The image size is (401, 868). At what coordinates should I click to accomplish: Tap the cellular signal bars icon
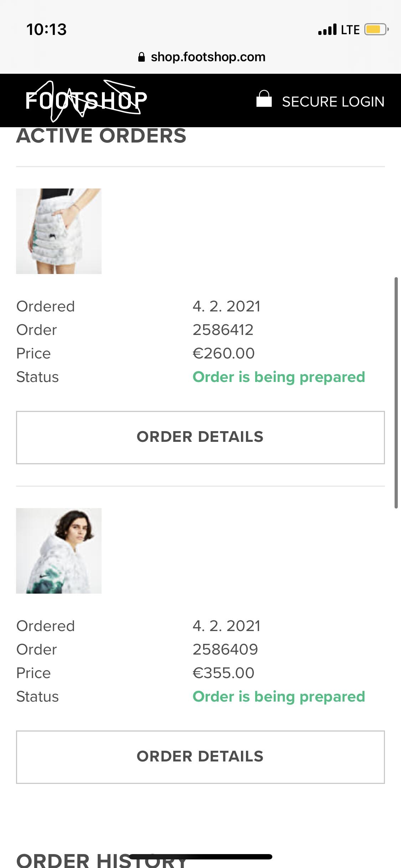tap(327, 30)
